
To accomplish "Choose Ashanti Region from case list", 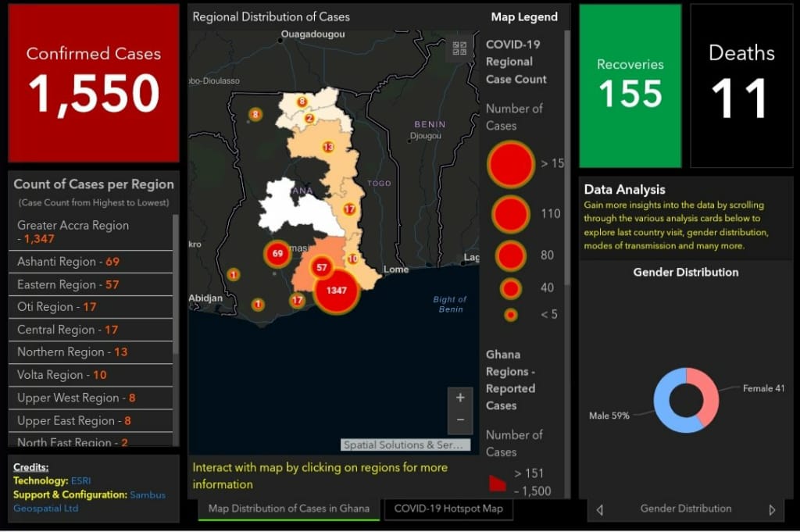I will pos(68,262).
